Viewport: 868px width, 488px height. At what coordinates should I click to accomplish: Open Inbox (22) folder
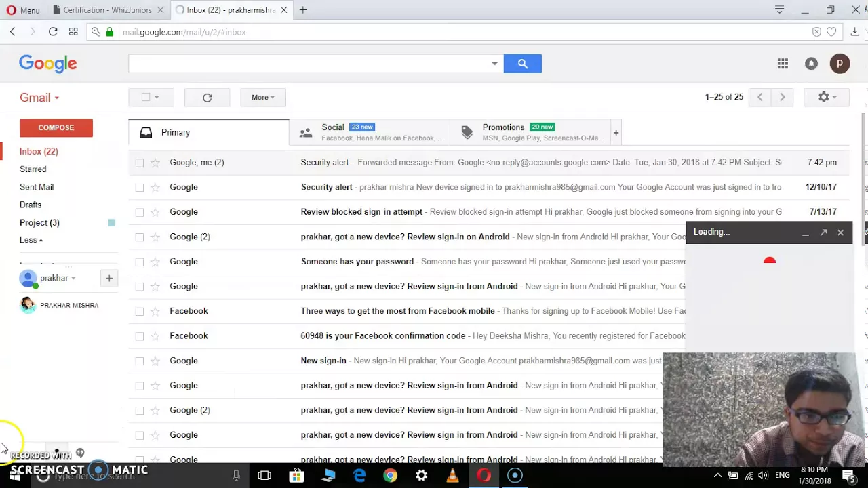[39, 152]
